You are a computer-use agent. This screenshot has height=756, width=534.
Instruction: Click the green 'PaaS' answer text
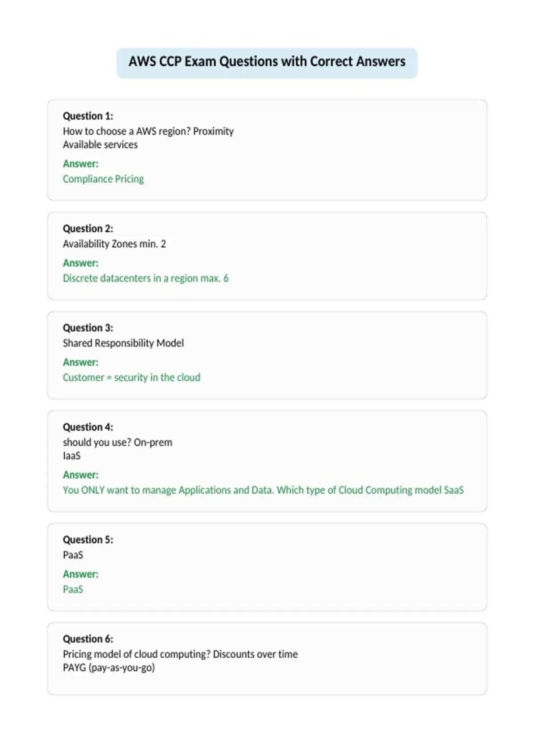[x=73, y=589]
